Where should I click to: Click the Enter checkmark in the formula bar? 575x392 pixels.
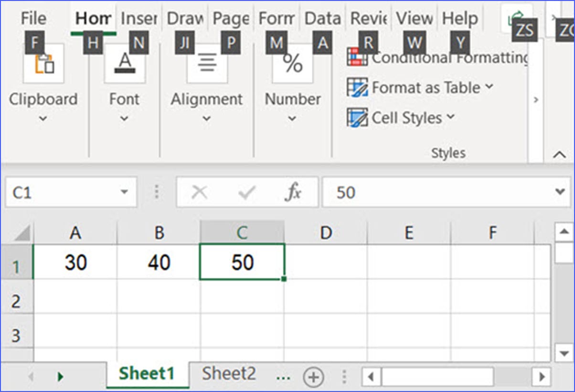tap(246, 192)
